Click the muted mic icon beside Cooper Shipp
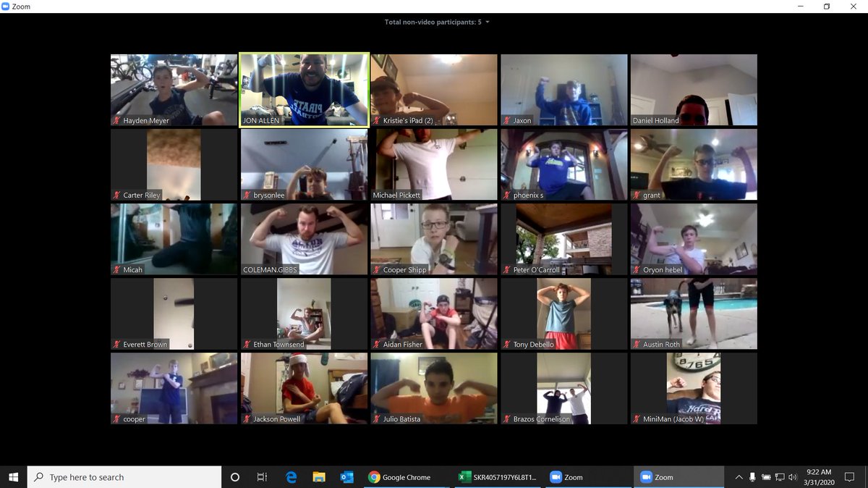This screenshot has width=868, height=488. coord(377,270)
